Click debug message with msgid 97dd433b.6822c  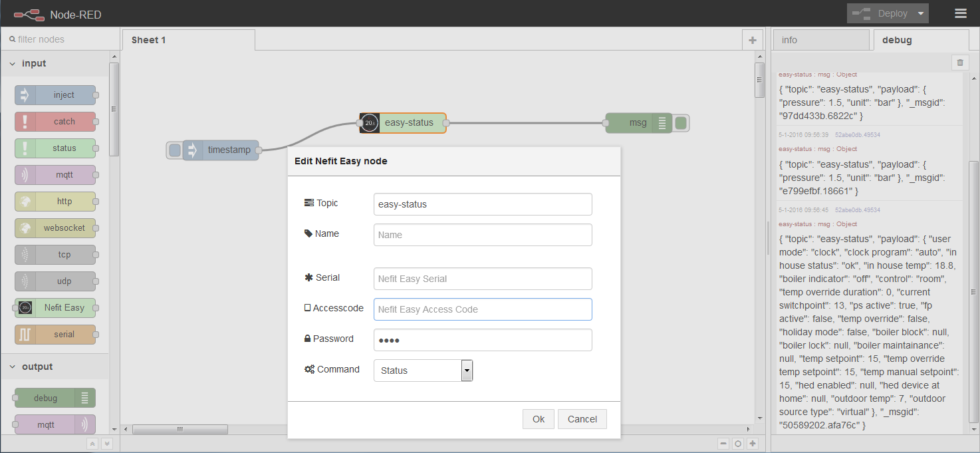870,102
